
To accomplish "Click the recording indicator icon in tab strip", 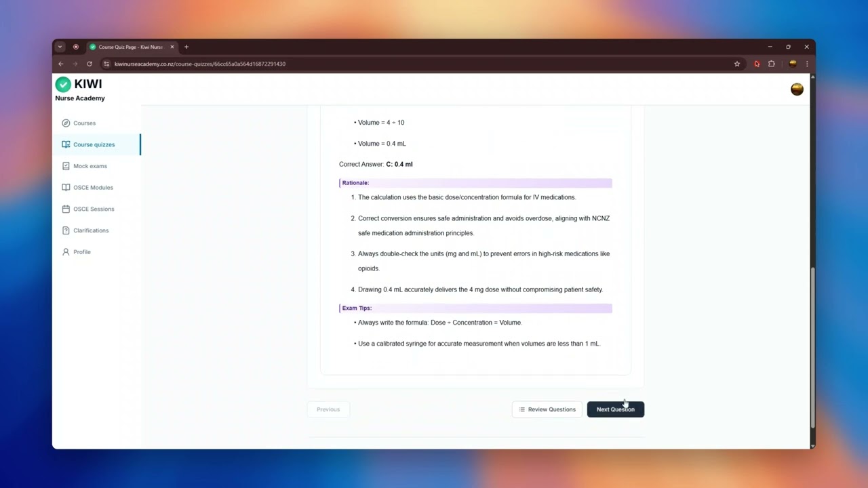I will tap(75, 47).
